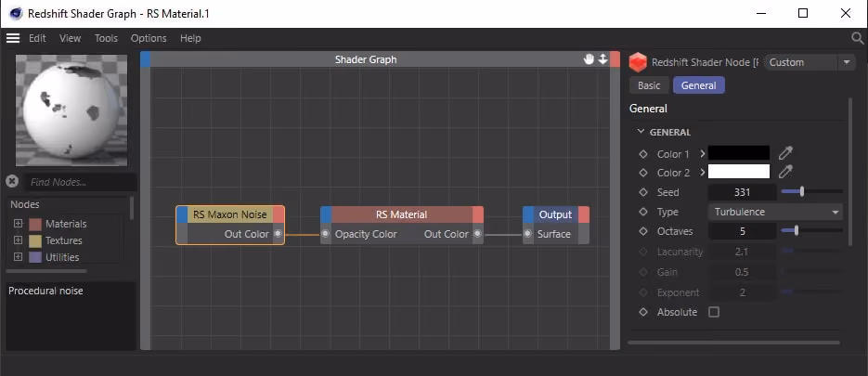The image size is (868, 376).
Task: Open the Custom mode dropdown
Action: [x=810, y=62]
